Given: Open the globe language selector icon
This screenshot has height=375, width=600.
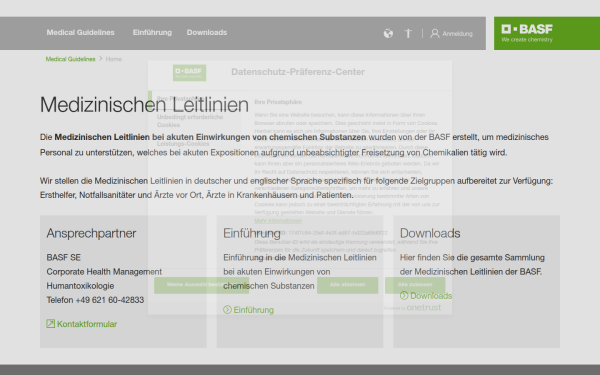Looking at the screenshot, I should (388, 34).
